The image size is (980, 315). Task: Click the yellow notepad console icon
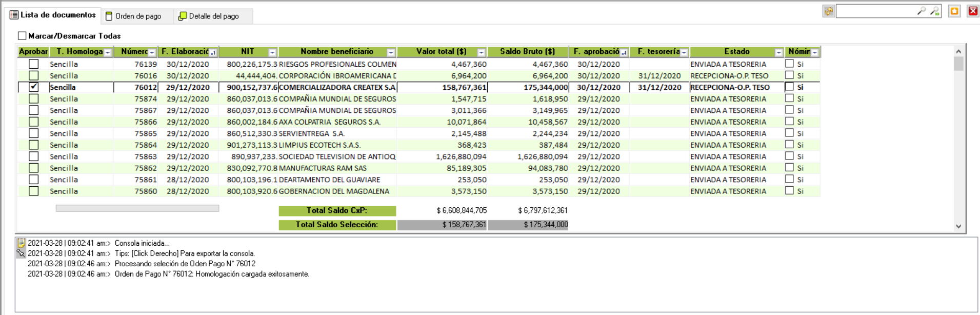pyautogui.click(x=21, y=243)
